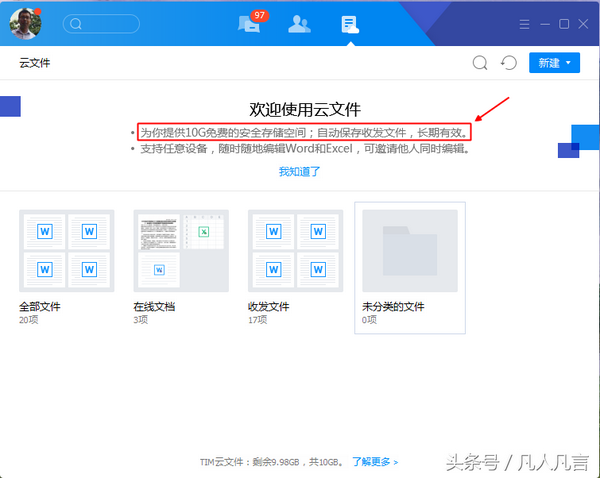Open the 收发文件 folder thumbnail
This screenshot has height=478, width=600.
tap(295, 251)
